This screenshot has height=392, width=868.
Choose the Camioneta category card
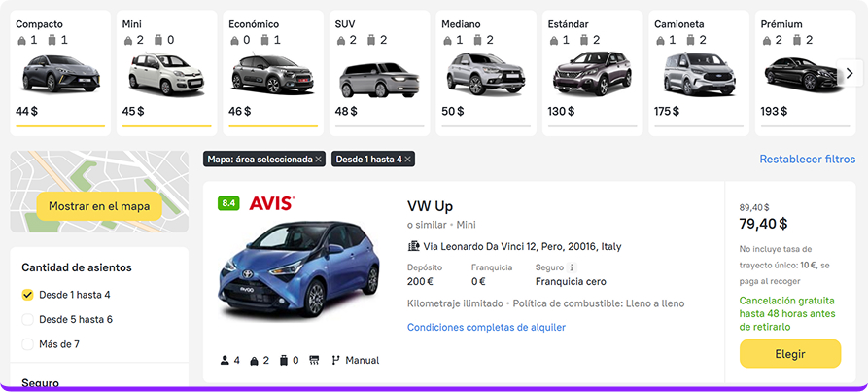coord(699,73)
